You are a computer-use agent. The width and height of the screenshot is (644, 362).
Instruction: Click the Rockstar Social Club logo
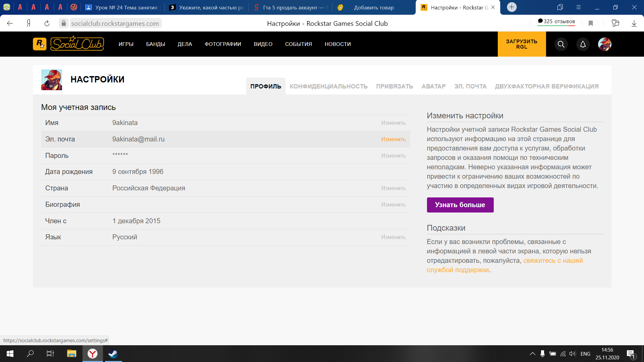[x=68, y=44]
